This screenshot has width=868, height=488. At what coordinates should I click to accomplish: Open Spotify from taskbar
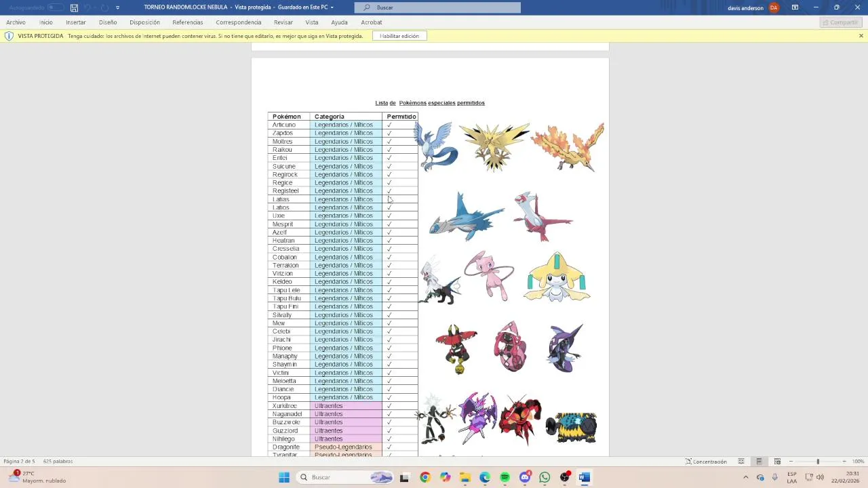click(505, 477)
